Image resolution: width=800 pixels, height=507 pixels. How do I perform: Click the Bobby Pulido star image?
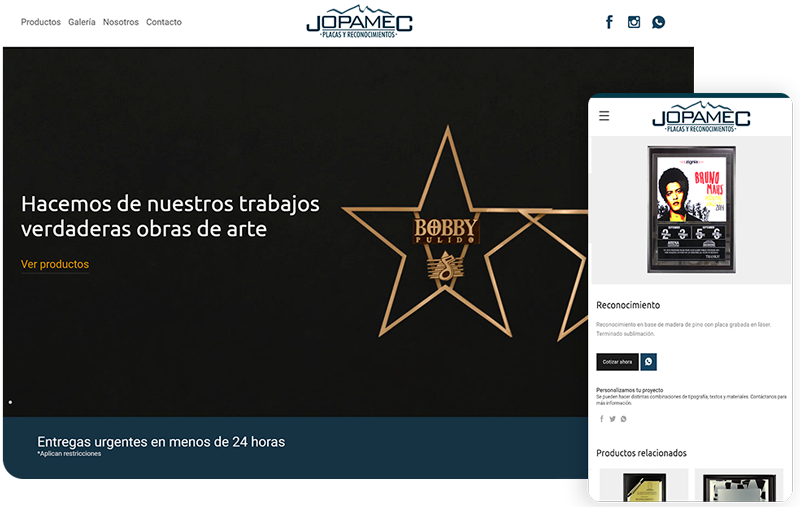tap(445, 232)
